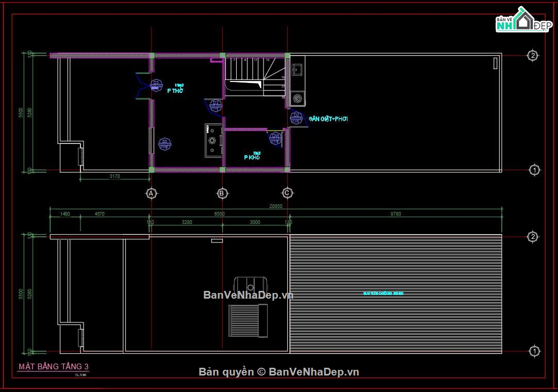Viewport: 558px width, 392px height.
Task: Click the P THỜ room label
Action: click(x=175, y=91)
